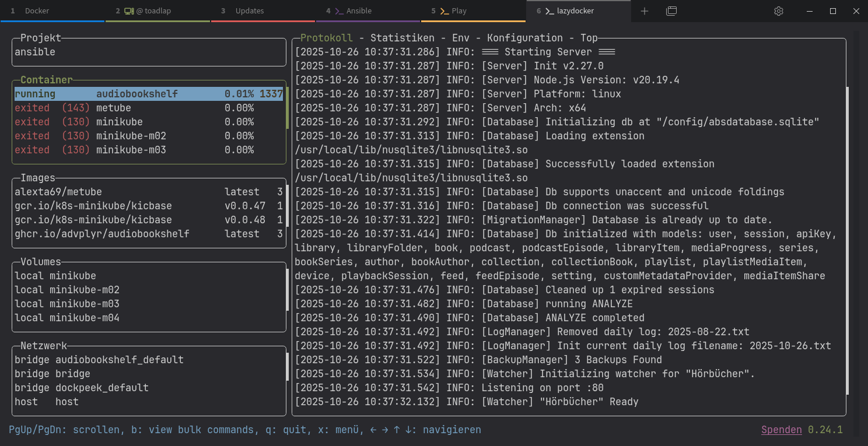Viewport: 868px width, 446px height.
Task: Click the prompt icon on the lazydocker tab
Action: (x=549, y=11)
